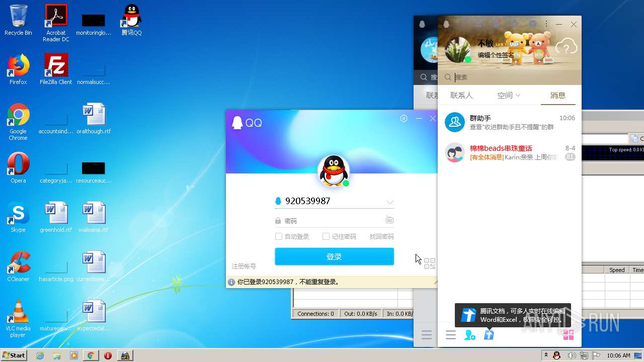Expand the 空间 tab dropdown arrow
This screenshot has height=362, width=644.
518,96
